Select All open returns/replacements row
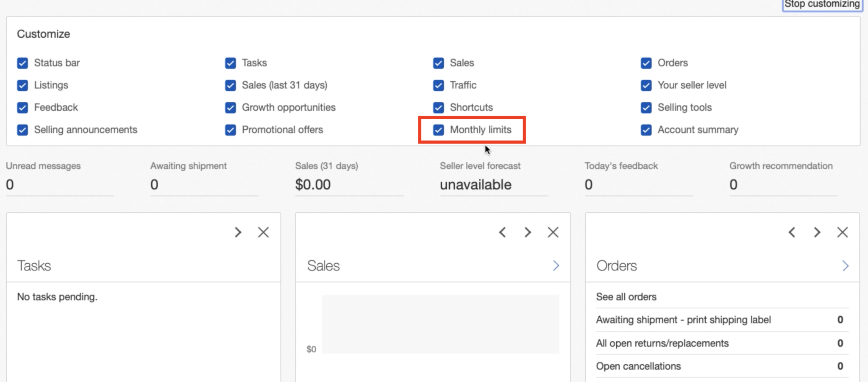868x382 pixels. (x=662, y=343)
